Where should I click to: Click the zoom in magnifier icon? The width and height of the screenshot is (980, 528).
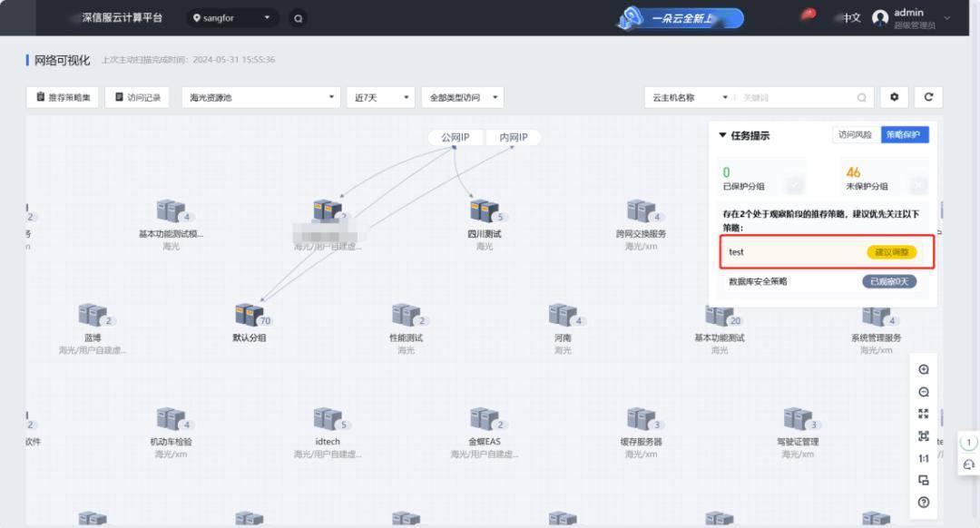coord(923,369)
